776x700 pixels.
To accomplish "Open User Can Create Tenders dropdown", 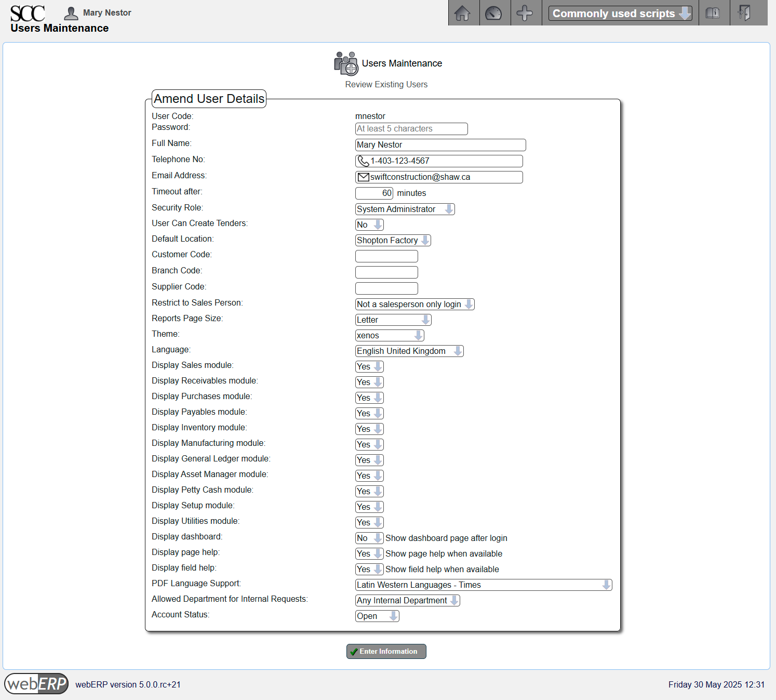I will click(x=369, y=224).
